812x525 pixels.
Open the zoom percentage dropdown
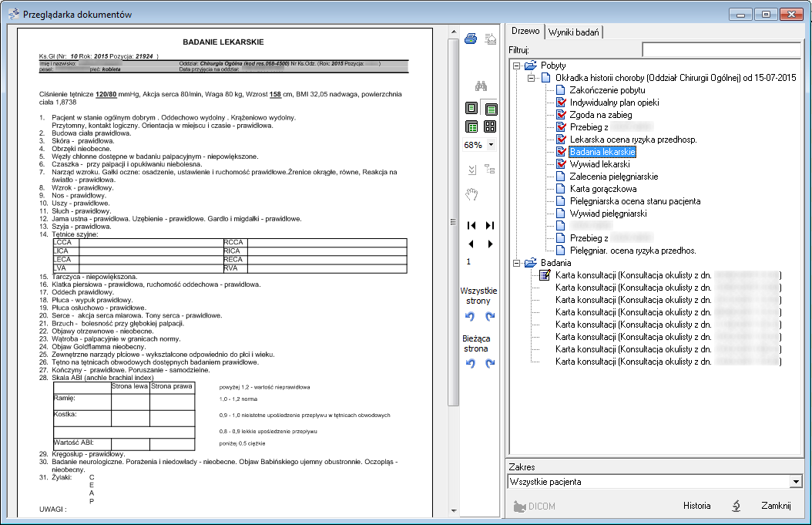(x=491, y=145)
